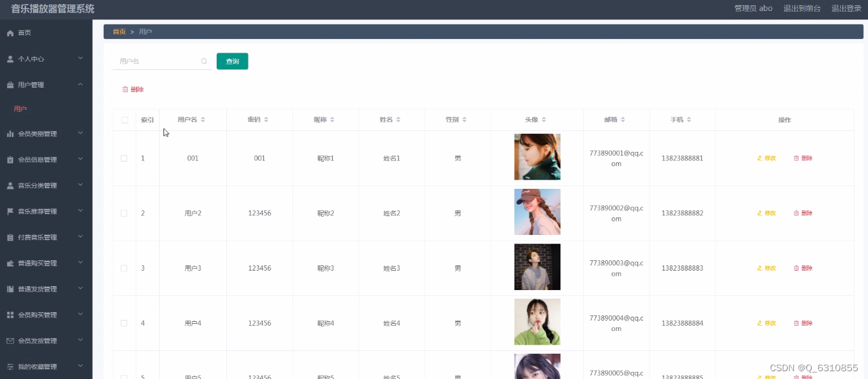Sort the table by 邮箱 column arrows

623,120
